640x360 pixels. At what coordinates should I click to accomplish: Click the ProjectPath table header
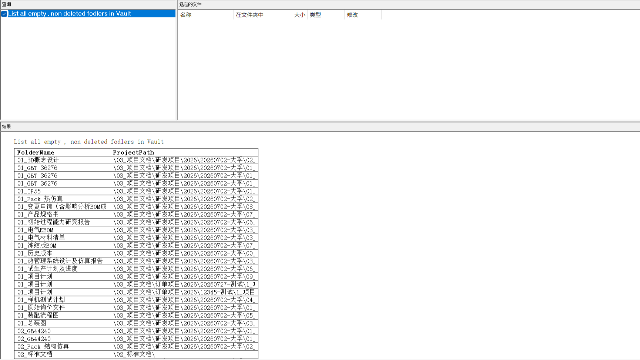(133, 152)
